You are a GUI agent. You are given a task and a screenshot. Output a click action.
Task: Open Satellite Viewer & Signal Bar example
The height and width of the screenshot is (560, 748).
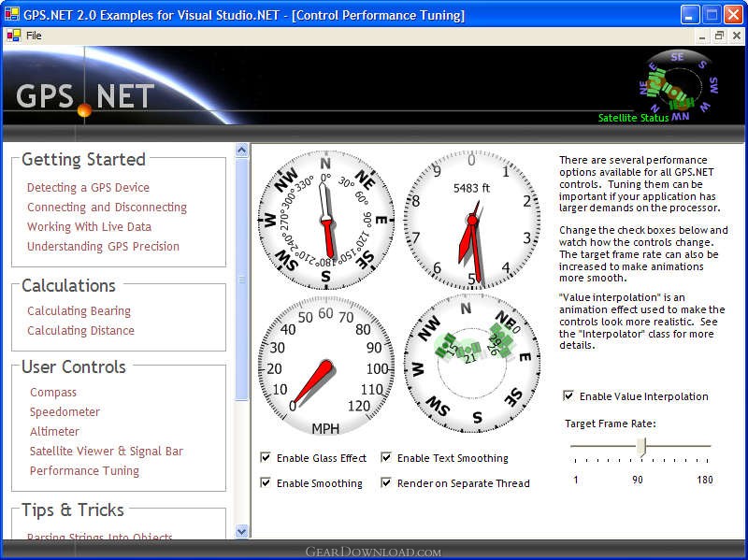pyautogui.click(x=107, y=451)
